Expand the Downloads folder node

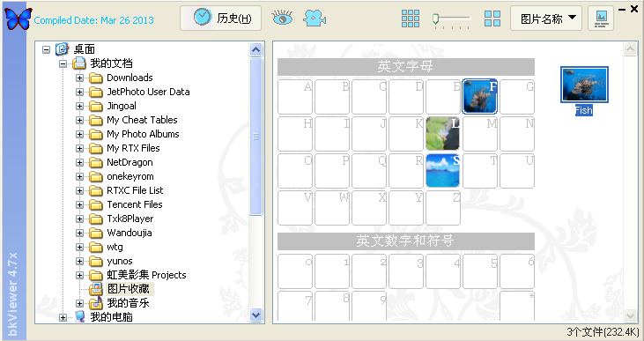coord(79,78)
